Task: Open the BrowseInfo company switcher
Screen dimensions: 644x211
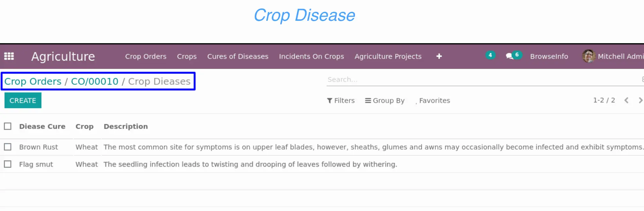Action: click(549, 56)
